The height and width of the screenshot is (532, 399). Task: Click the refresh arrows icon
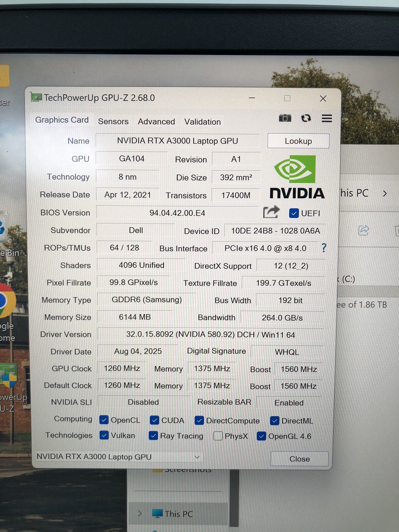[306, 118]
